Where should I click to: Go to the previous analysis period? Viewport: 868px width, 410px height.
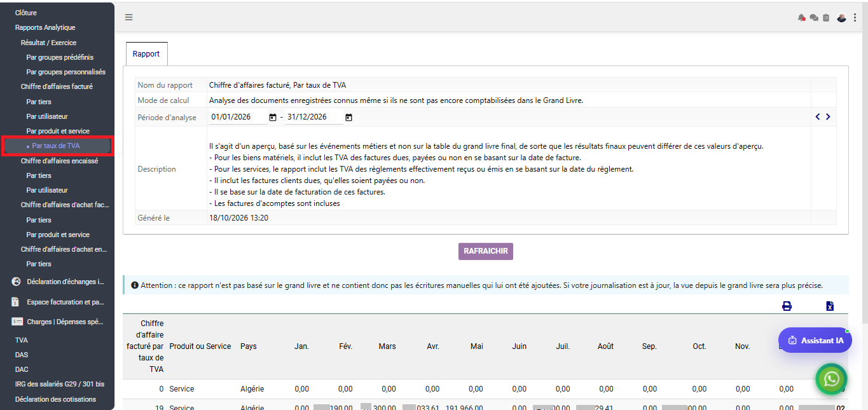[x=818, y=116]
